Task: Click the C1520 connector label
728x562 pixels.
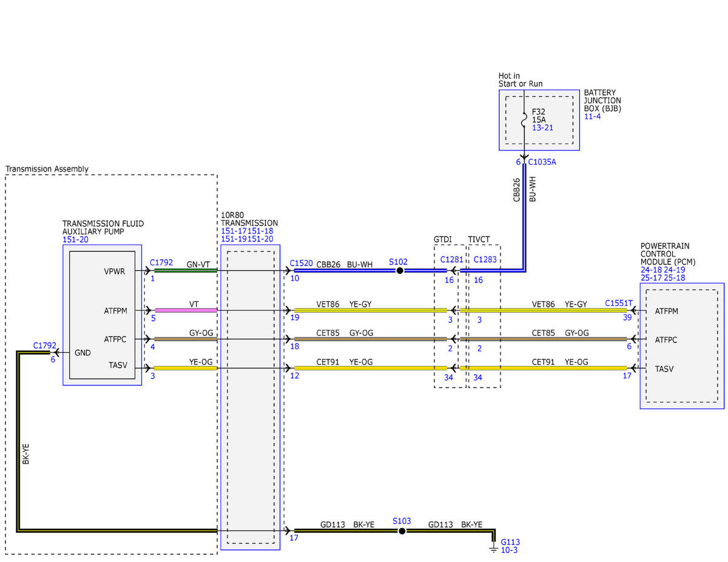Action: [302, 263]
